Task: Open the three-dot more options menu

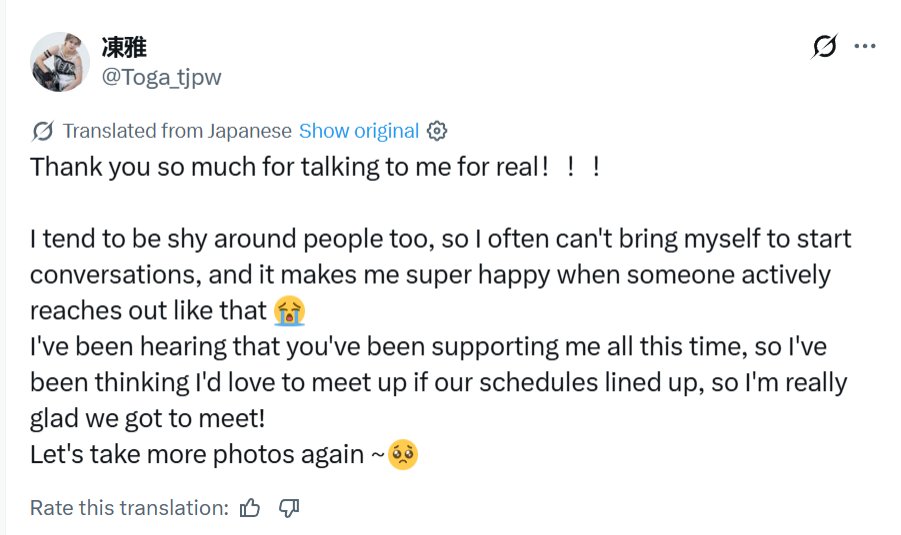Action: tap(865, 46)
